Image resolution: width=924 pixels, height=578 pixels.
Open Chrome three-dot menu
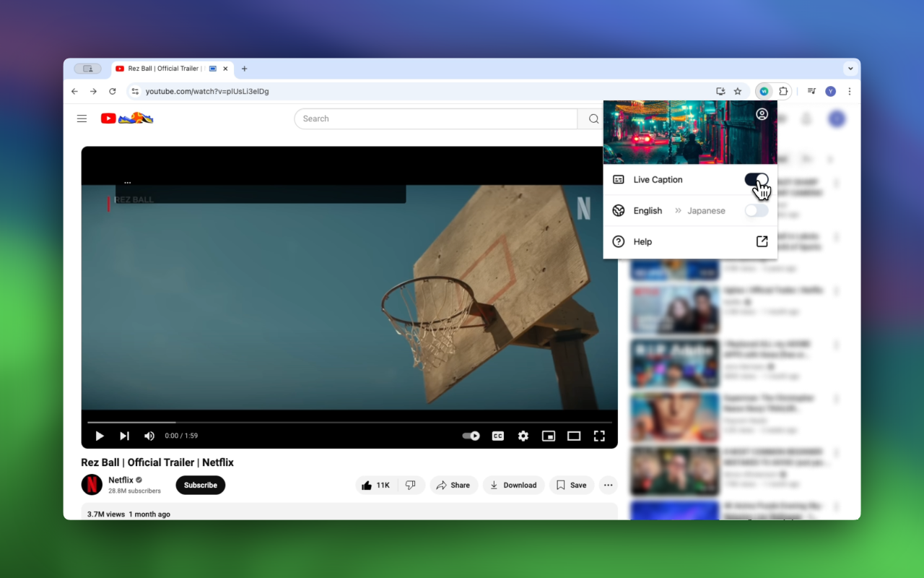click(x=850, y=91)
